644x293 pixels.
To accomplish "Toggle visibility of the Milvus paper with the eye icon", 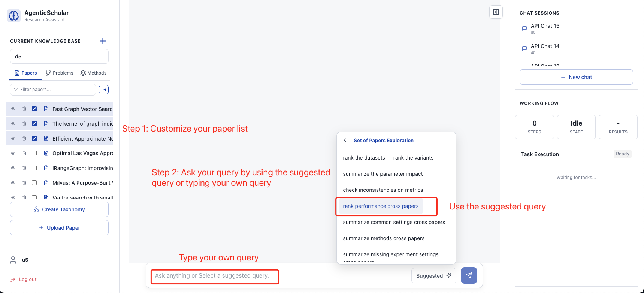I will [13, 182].
